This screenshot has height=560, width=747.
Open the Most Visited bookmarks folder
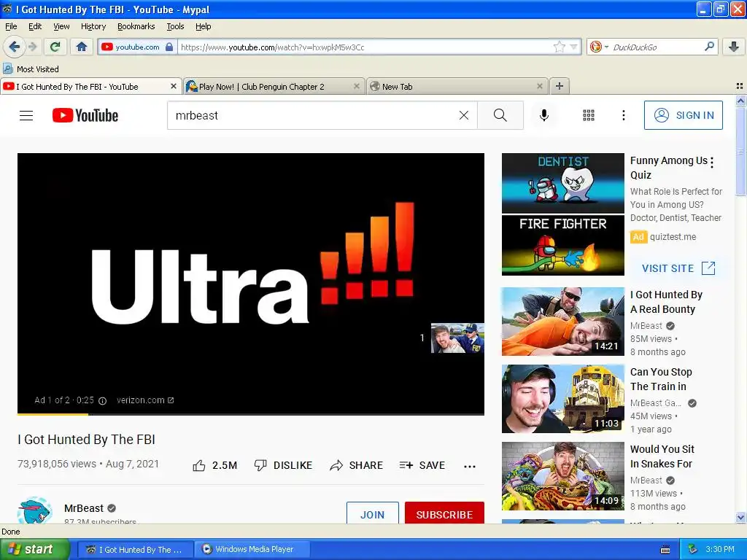point(31,69)
